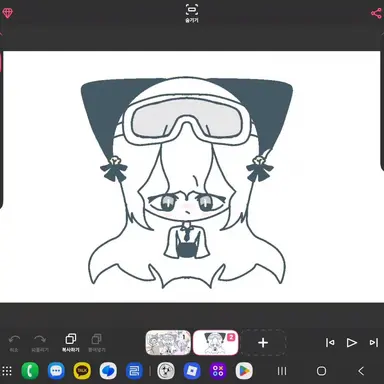This screenshot has width=384, height=384.
Task: Go to home screen via circle button
Action: (321, 371)
